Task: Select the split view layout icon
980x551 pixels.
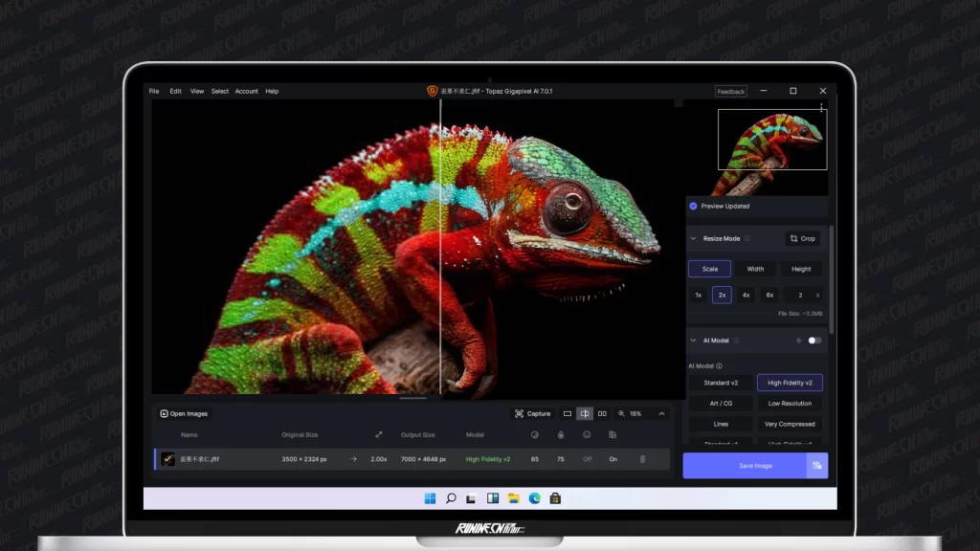Action: click(584, 413)
